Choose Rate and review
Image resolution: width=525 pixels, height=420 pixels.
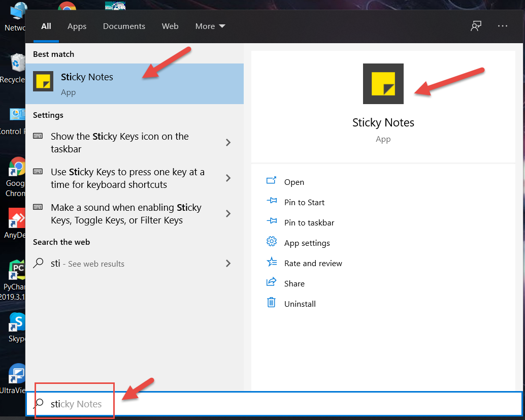(x=313, y=264)
